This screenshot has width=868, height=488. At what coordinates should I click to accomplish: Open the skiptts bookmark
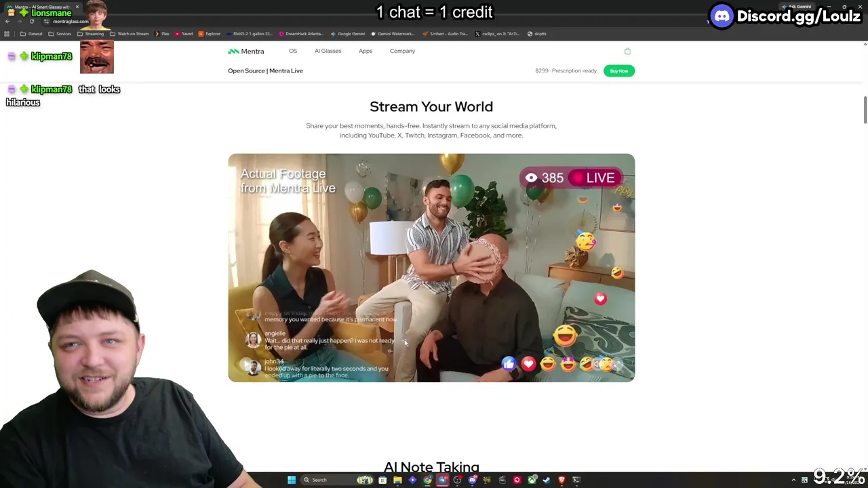(536, 34)
